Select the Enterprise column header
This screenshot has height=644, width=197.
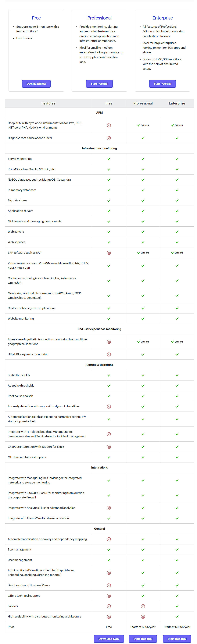[x=177, y=103]
